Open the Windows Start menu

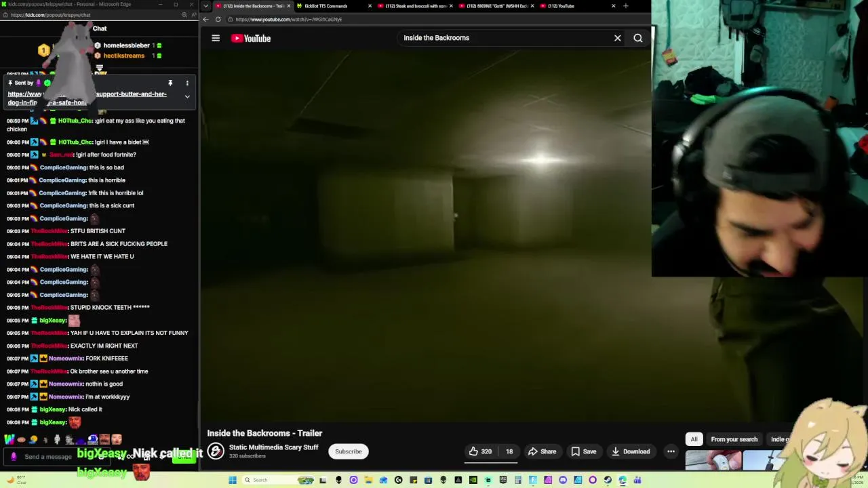pos(233,480)
